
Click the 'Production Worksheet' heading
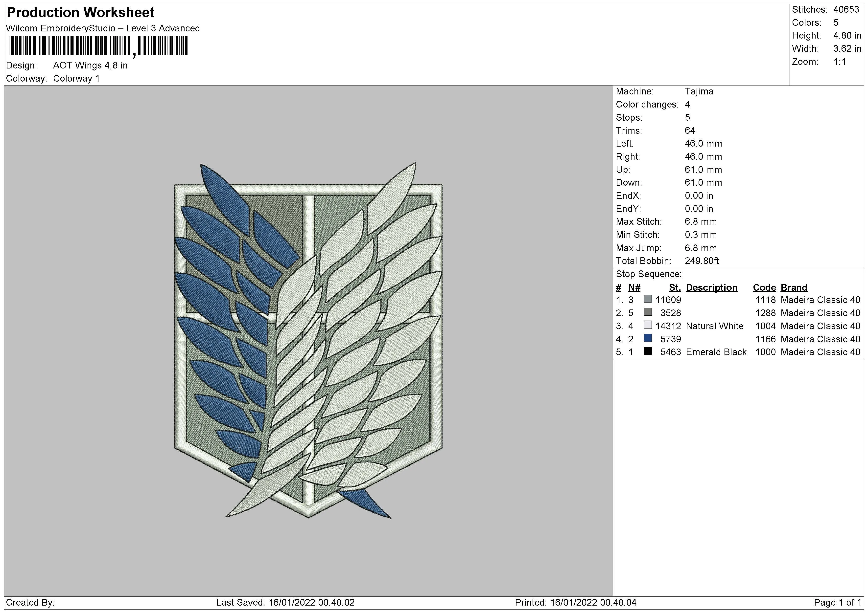point(81,12)
